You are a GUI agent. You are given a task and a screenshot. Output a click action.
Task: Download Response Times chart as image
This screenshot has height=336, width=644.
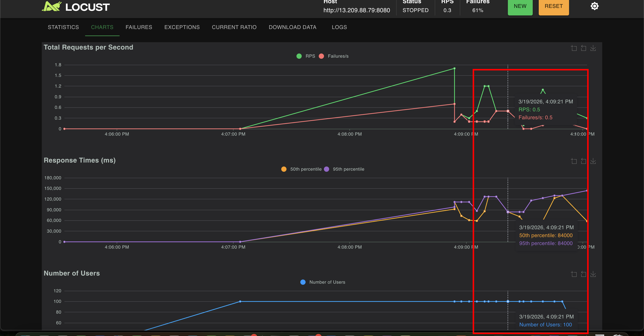[593, 161]
